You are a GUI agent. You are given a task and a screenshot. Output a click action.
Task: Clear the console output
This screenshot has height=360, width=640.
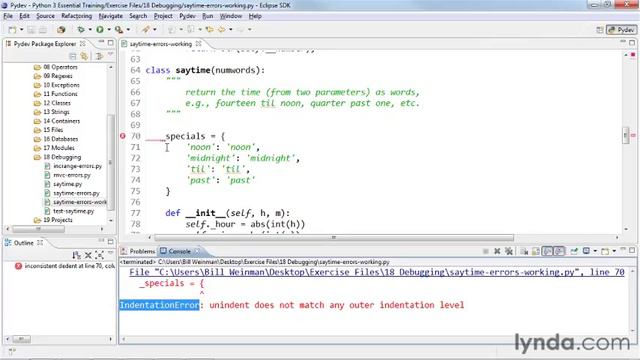[x=524, y=251]
